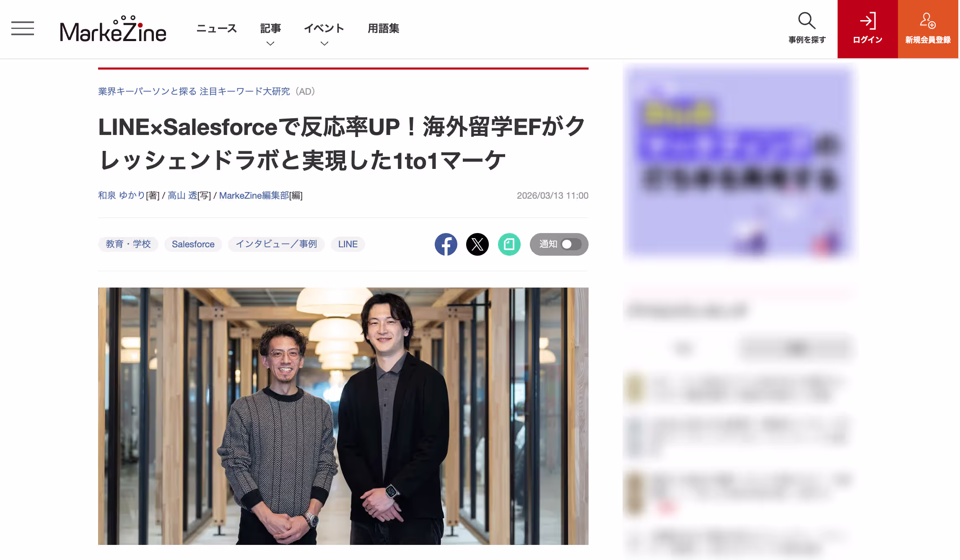Select the Salesforce tag
This screenshot has width=960, height=560.
click(193, 244)
